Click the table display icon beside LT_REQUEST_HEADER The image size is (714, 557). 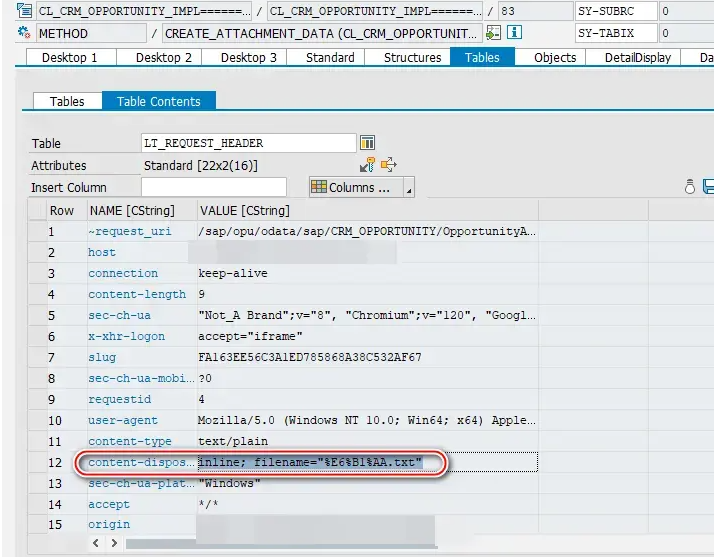click(x=367, y=143)
